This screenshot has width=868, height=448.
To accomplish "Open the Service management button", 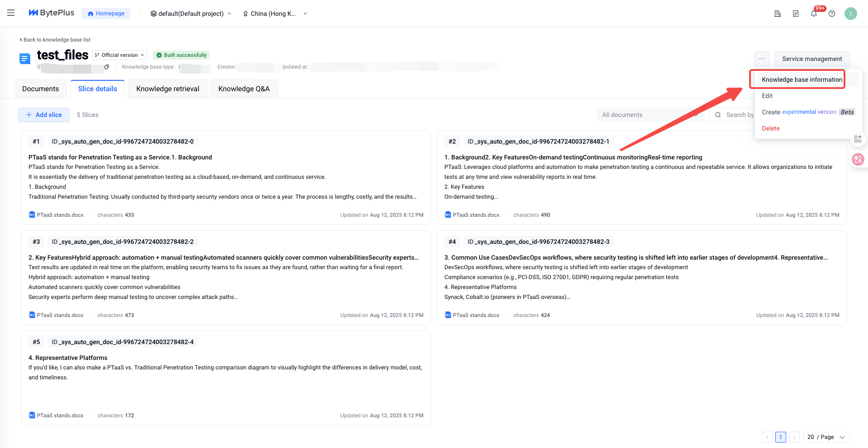I will click(812, 59).
